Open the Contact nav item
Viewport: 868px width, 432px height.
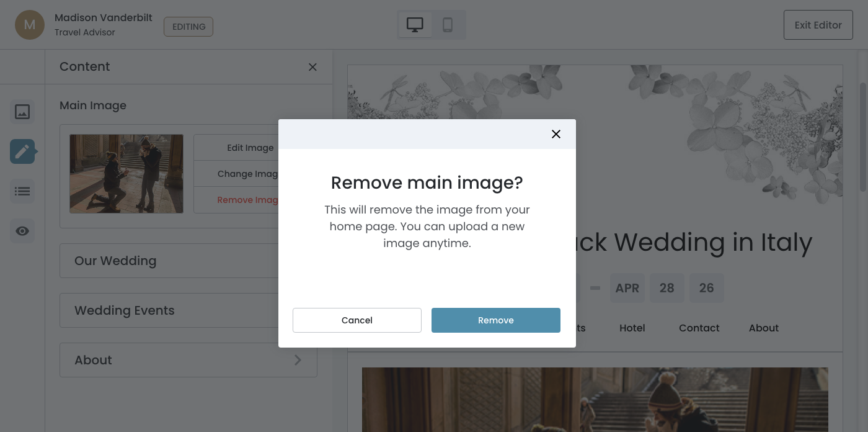pyautogui.click(x=699, y=328)
